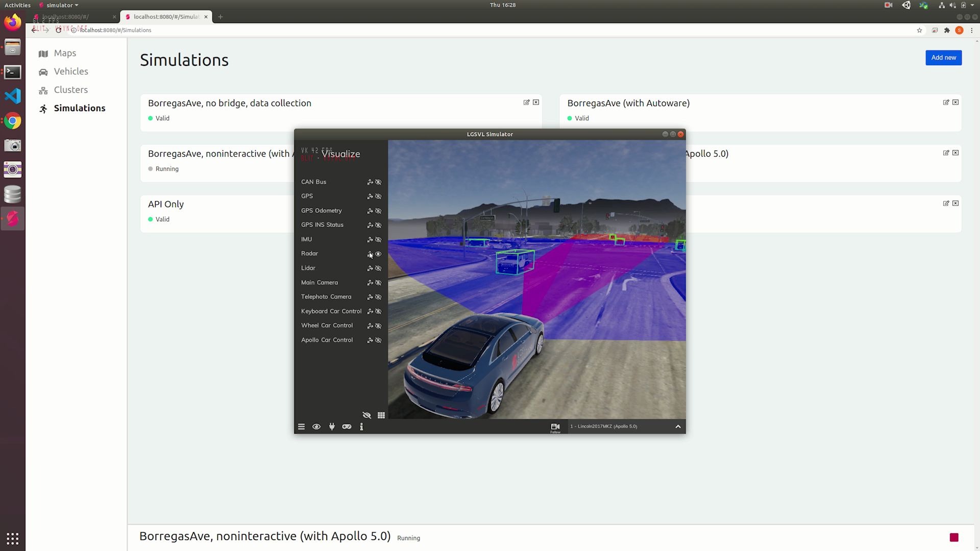Select the plug (bridge connection) icon

pos(331,427)
